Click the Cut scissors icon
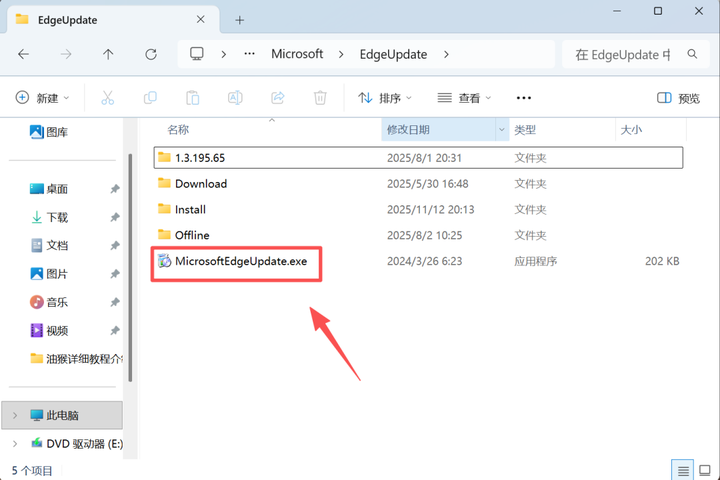Screen dimensions: 720x480 pyautogui.click(x=107, y=98)
